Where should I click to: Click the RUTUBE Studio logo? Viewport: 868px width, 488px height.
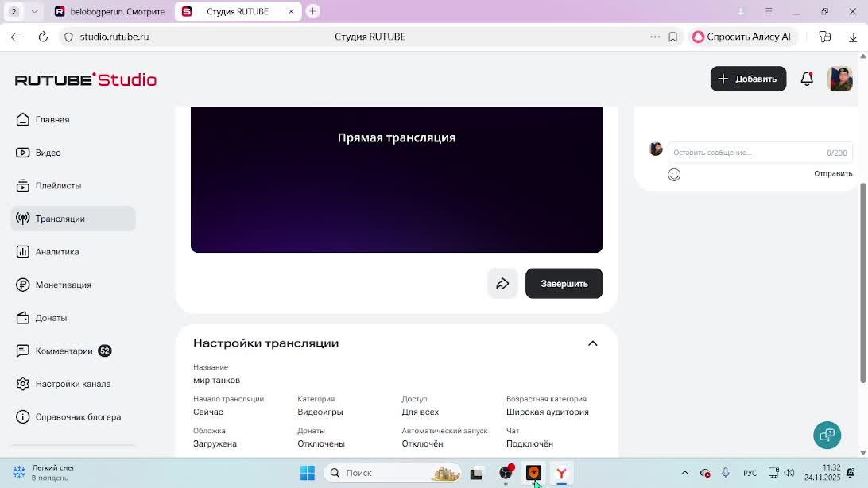(86, 79)
